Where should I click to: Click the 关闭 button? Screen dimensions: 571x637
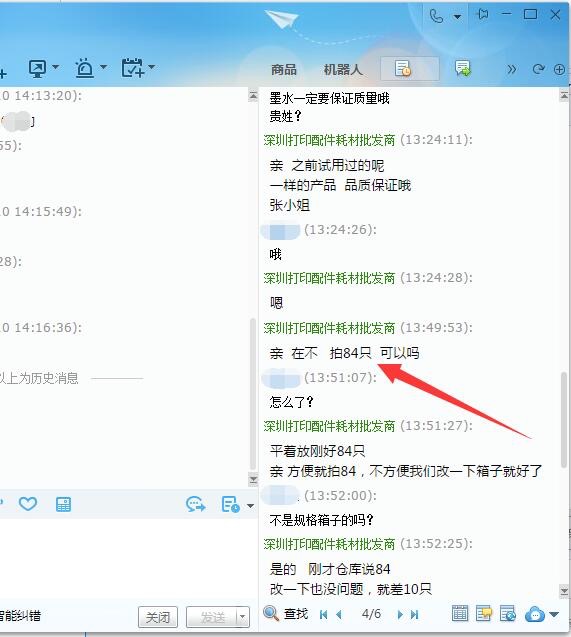(158, 618)
